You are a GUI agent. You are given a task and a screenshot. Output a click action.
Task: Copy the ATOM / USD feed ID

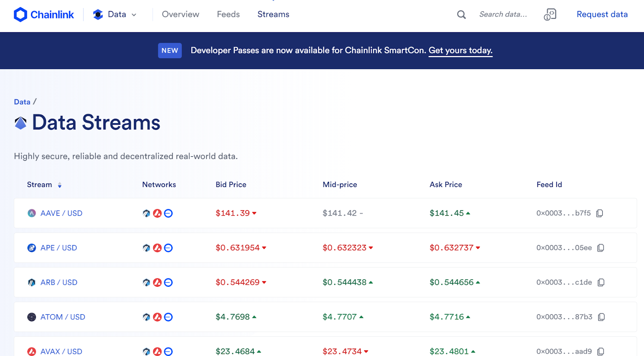tap(601, 317)
